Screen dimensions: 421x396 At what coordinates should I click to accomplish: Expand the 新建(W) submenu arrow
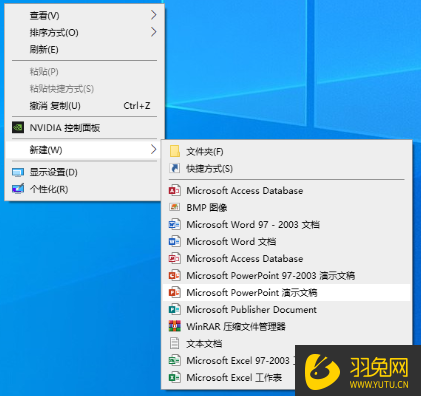coord(153,150)
